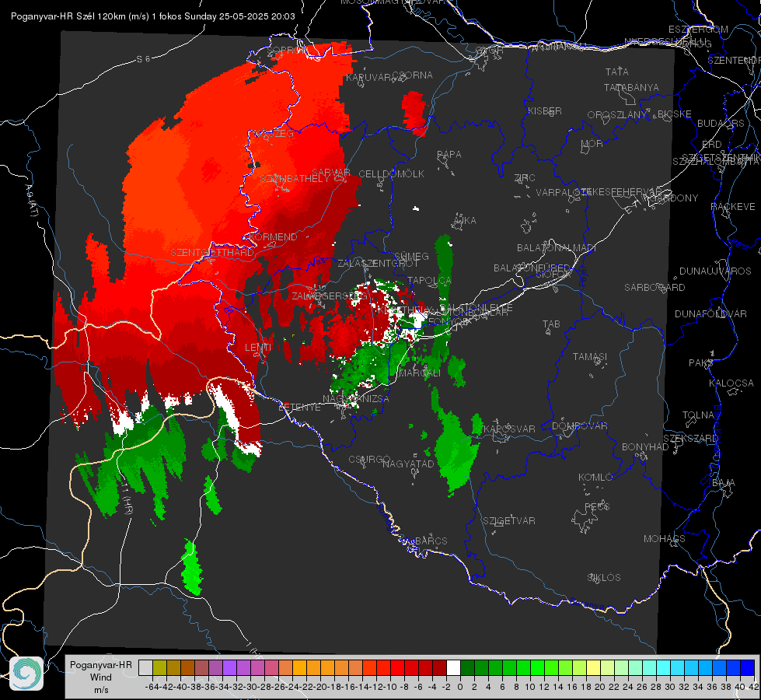Click the BALATONALMADI city label

pyautogui.click(x=557, y=248)
